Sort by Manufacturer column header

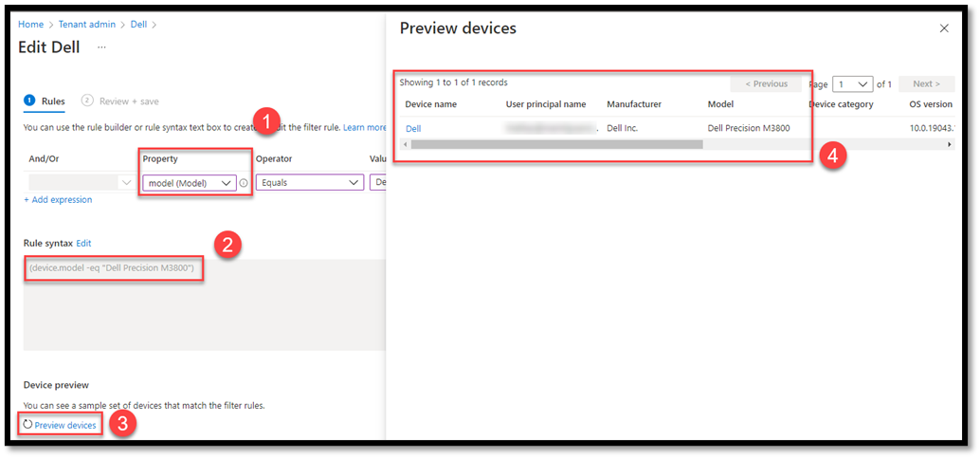[634, 104]
